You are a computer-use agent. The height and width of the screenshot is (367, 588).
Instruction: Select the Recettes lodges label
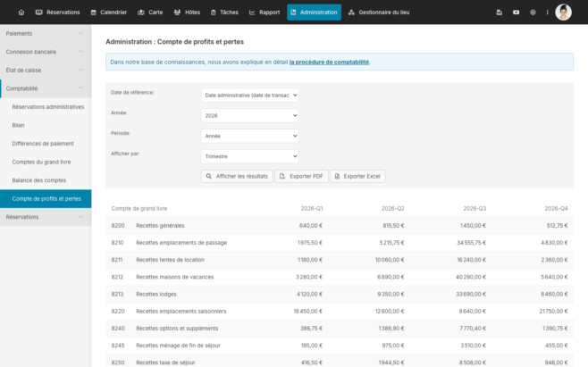click(x=156, y=295)
